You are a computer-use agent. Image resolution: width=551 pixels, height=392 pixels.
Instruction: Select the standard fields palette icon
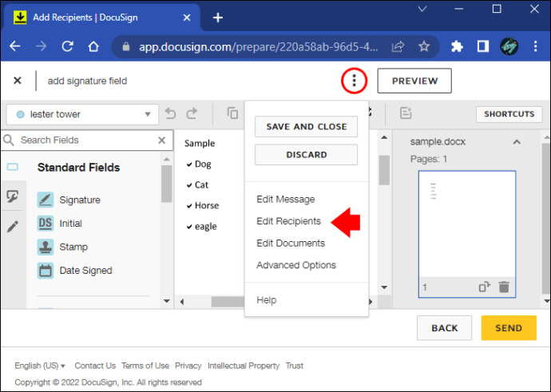[13, 167]
